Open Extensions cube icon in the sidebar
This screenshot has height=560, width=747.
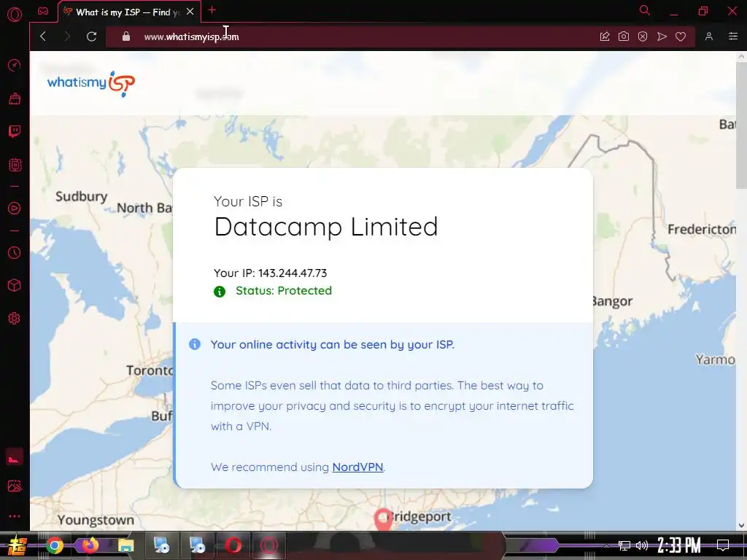[x=15, y=285]
